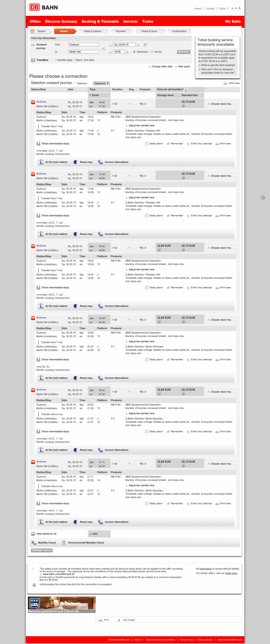Set Delay alarm for 20:02 connection
270x644 pixels.
pos(154,431)
